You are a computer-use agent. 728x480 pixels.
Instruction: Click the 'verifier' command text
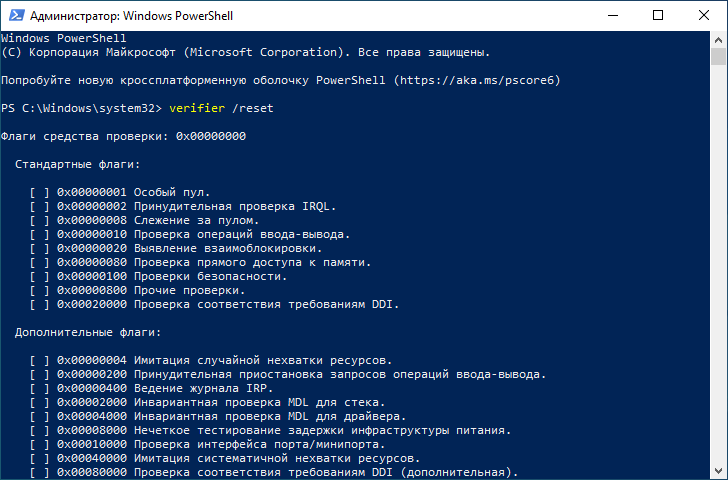(x=197, y=108)
